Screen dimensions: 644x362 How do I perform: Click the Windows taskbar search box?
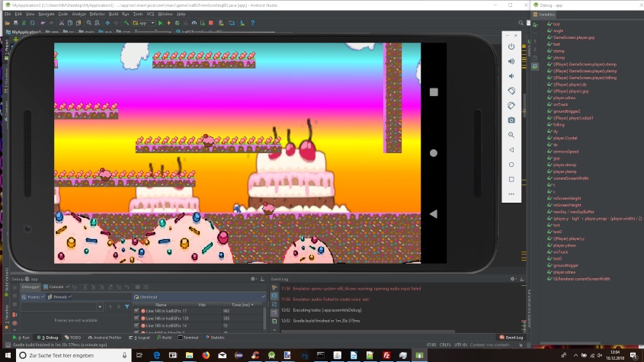point(74,355)
